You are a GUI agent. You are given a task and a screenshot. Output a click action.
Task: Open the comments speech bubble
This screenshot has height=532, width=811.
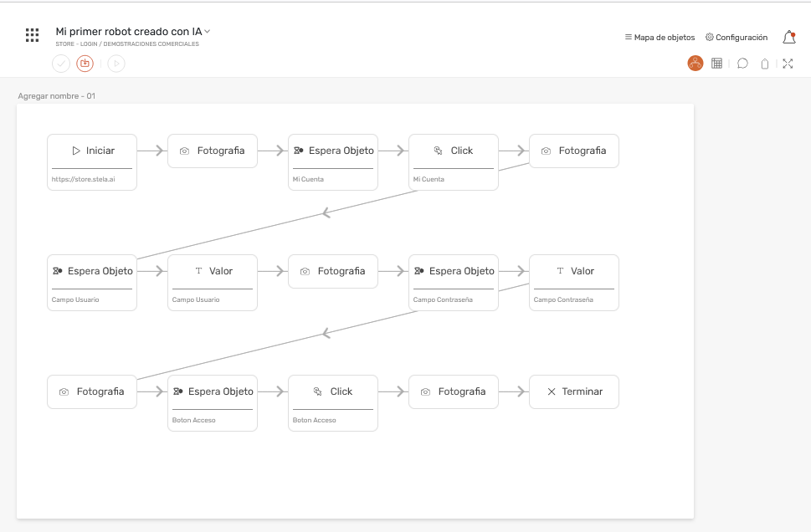742,64
